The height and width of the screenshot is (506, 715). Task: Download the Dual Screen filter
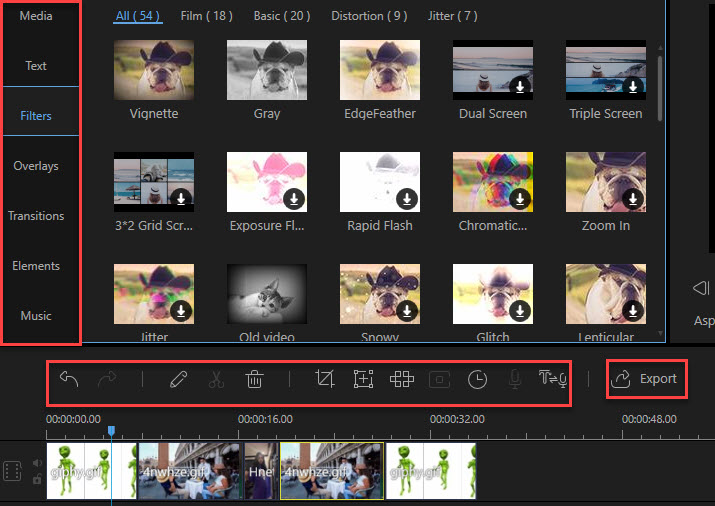tap(520, 87)
